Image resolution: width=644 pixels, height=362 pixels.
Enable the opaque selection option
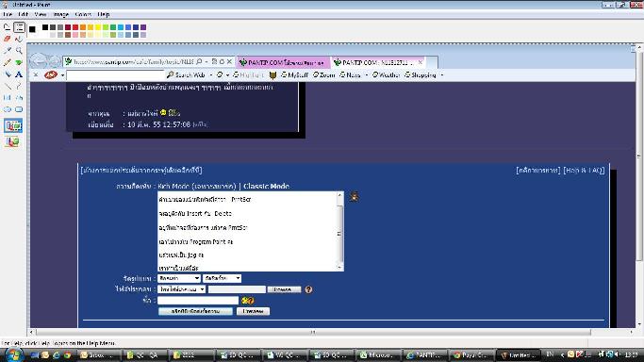pyautogui.click(x=13, y=125)
